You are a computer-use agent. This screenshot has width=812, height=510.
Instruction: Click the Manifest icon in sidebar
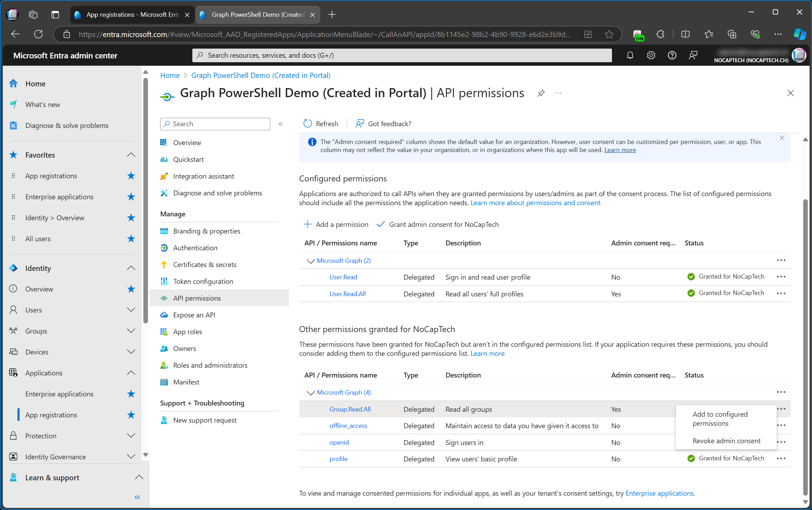[x=163, y=382]
